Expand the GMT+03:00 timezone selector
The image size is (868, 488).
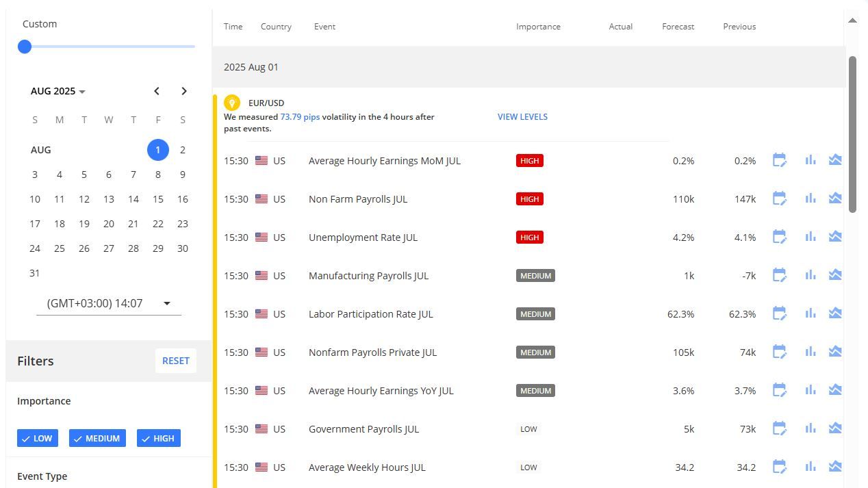pos(107,303)
